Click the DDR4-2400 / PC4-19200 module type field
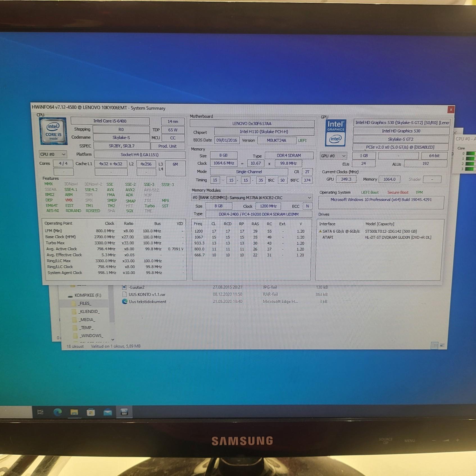The width and height of the screenshot is (476, 476). click(259, 214)
